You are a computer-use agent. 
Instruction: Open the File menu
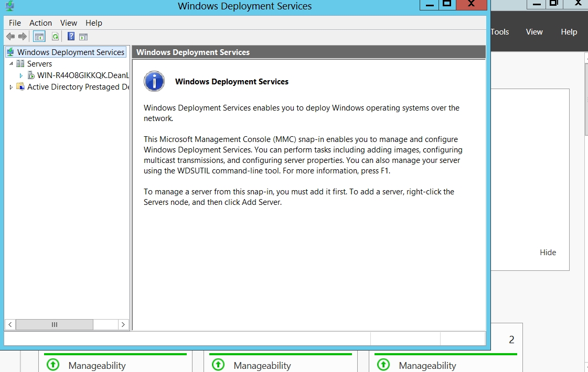[x=15, y=23]
